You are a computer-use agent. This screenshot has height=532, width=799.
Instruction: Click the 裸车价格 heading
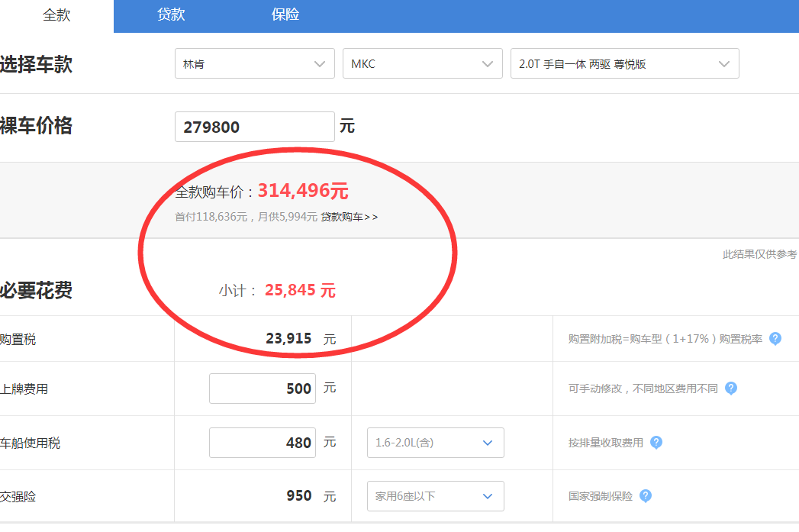36,126
